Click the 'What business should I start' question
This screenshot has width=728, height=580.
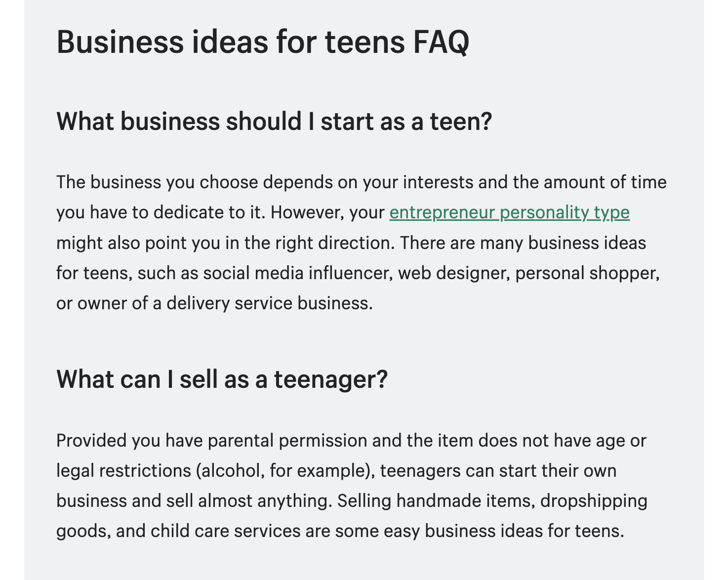(x=274, y=121)
